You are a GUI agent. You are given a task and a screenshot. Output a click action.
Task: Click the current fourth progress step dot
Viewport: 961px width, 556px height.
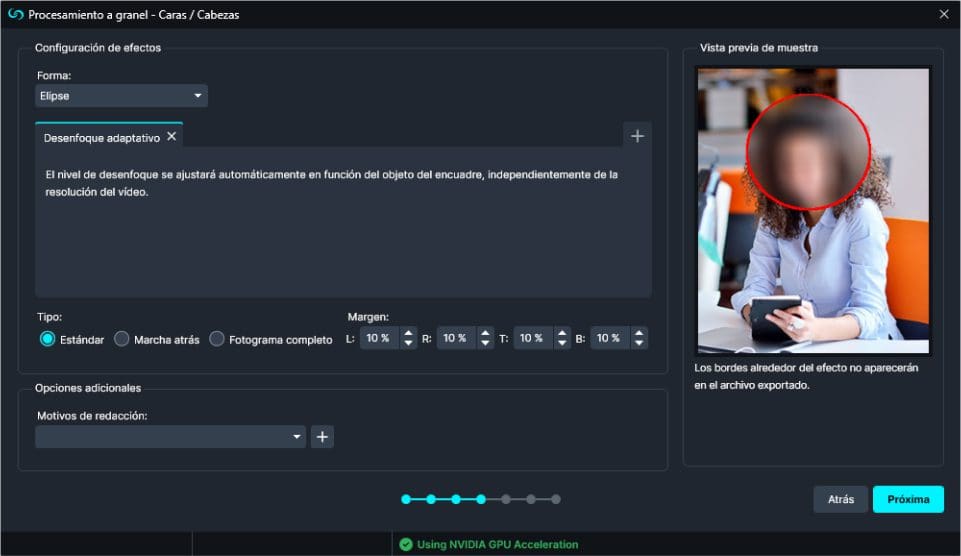(x=481, y=499)
